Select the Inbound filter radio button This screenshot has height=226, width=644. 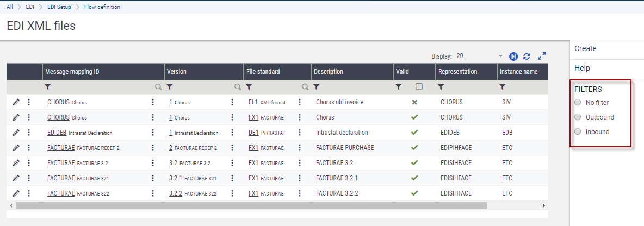point(578,132)
